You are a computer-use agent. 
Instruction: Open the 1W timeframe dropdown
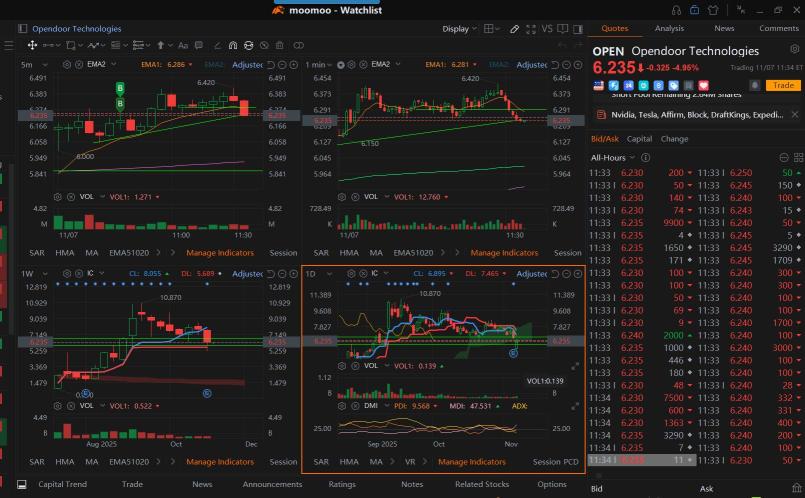pos(34,274)
